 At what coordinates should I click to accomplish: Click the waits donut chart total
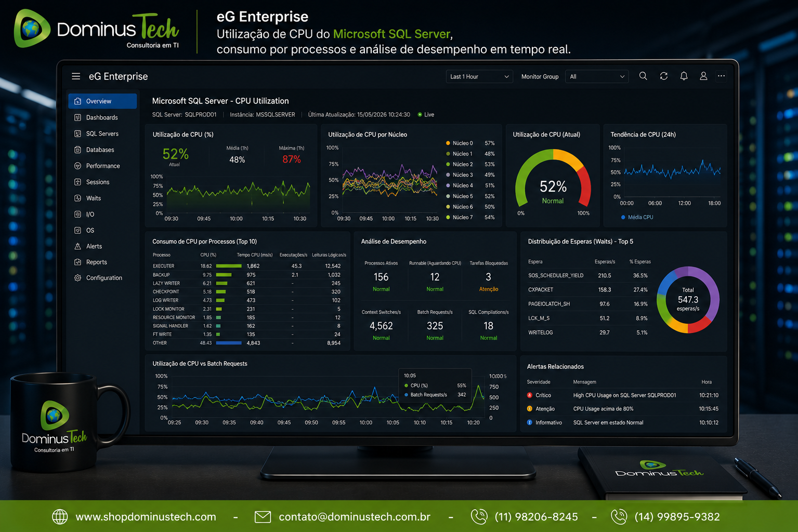coord(688,300)
